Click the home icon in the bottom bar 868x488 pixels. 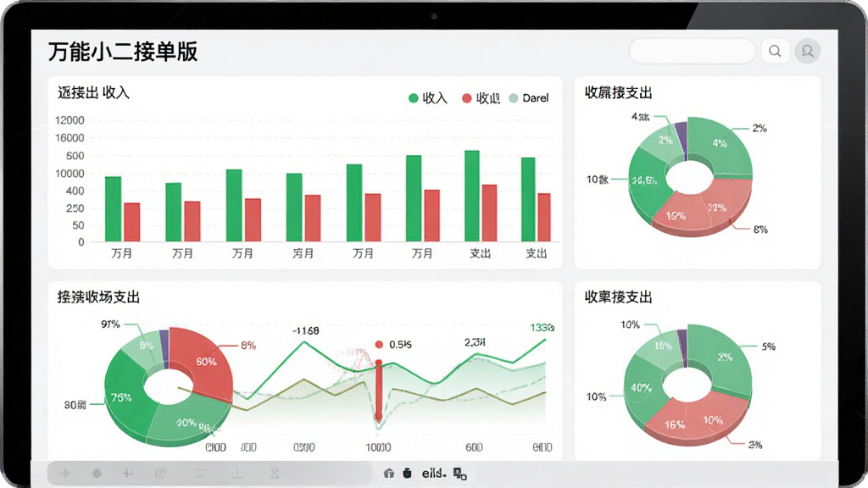click(388, 473)
